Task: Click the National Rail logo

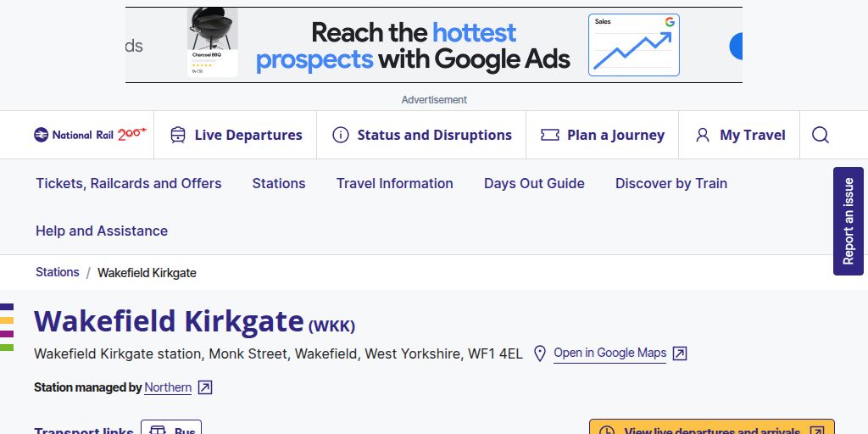Action: (x=90, y=135)
